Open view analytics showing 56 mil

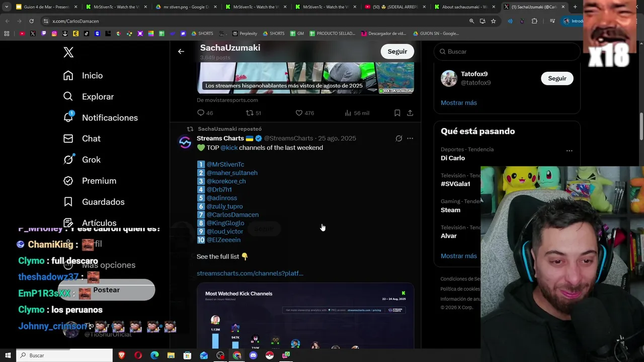(357, 113)
